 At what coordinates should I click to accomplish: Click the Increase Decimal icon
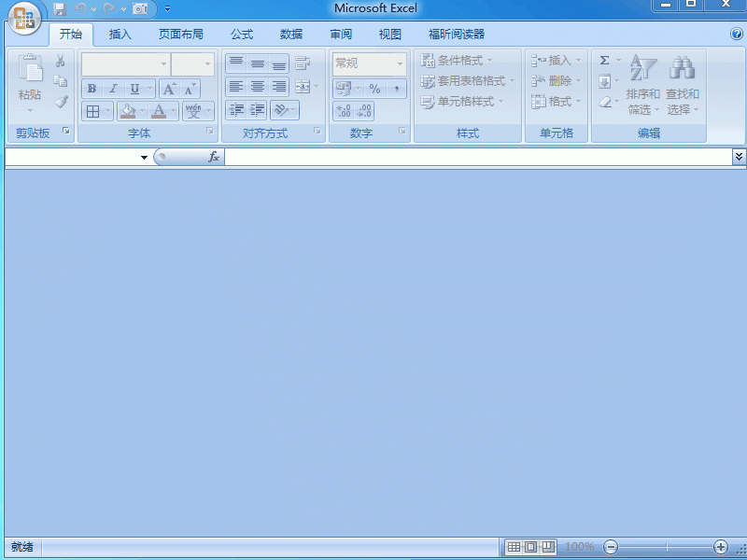342,108
